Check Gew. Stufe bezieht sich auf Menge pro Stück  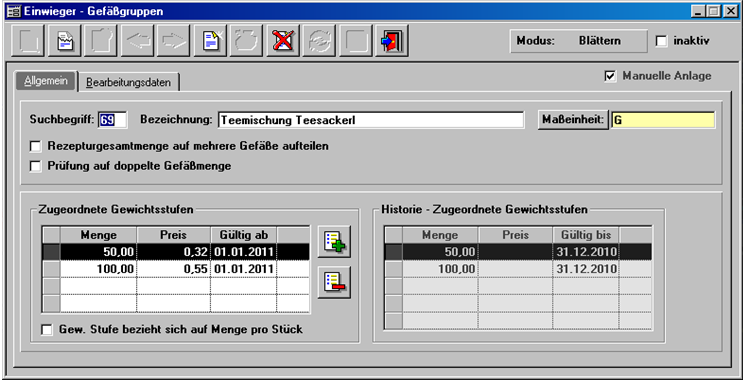pyautogui.click(x=46, y=329)
